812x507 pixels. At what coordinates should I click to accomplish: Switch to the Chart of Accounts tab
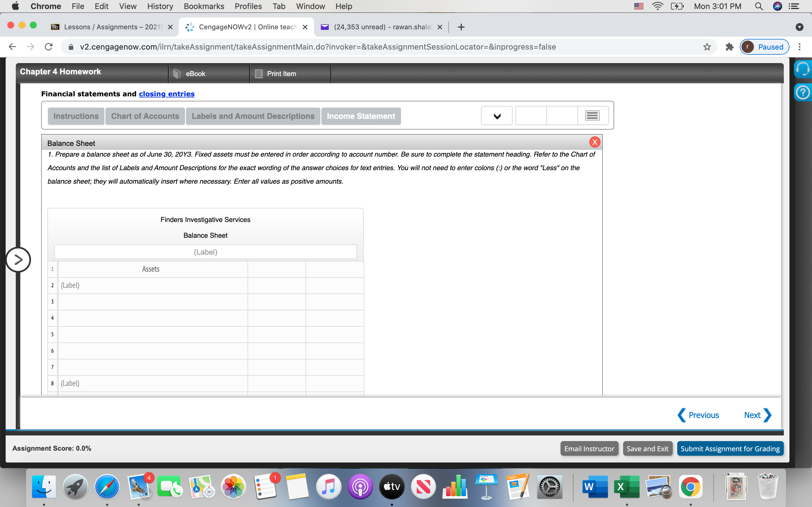click(x=145, y=116)
